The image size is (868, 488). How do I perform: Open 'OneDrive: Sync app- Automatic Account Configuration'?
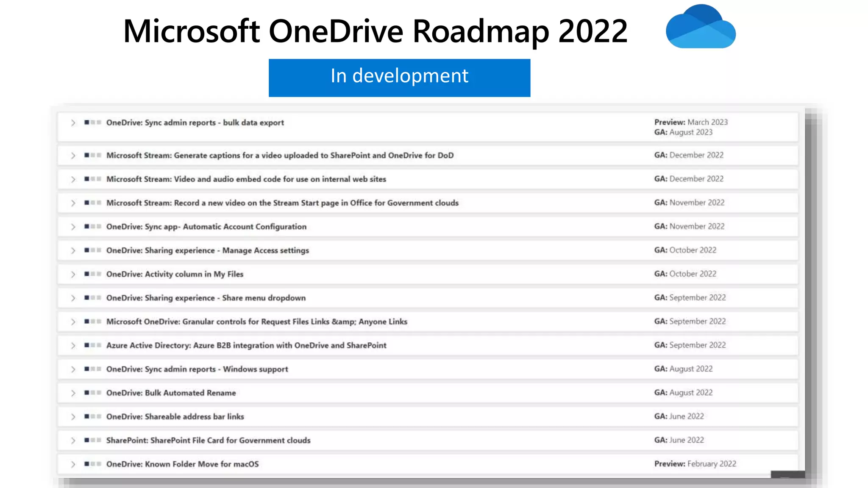pyautogui.click(x=206, y=227)
